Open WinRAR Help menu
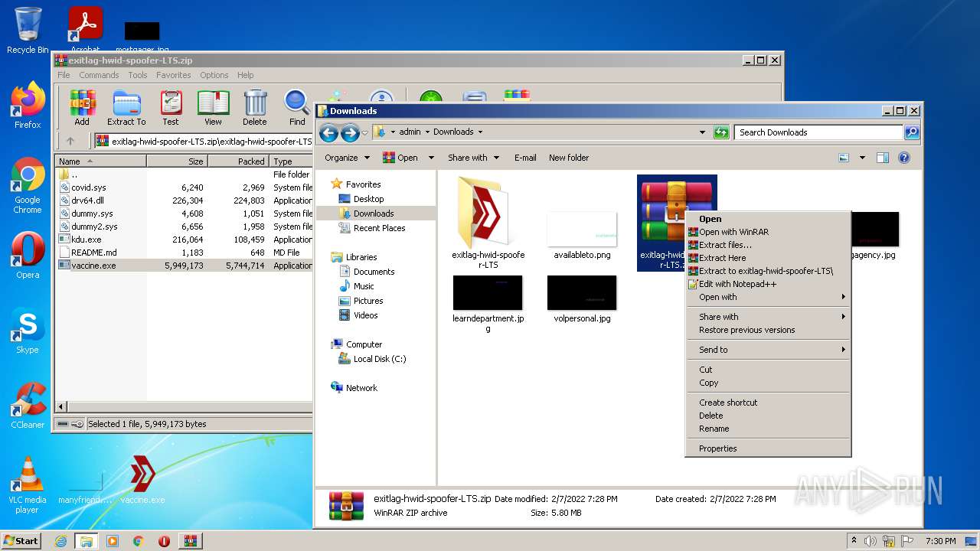980x551 pixels. click(245, 75)
